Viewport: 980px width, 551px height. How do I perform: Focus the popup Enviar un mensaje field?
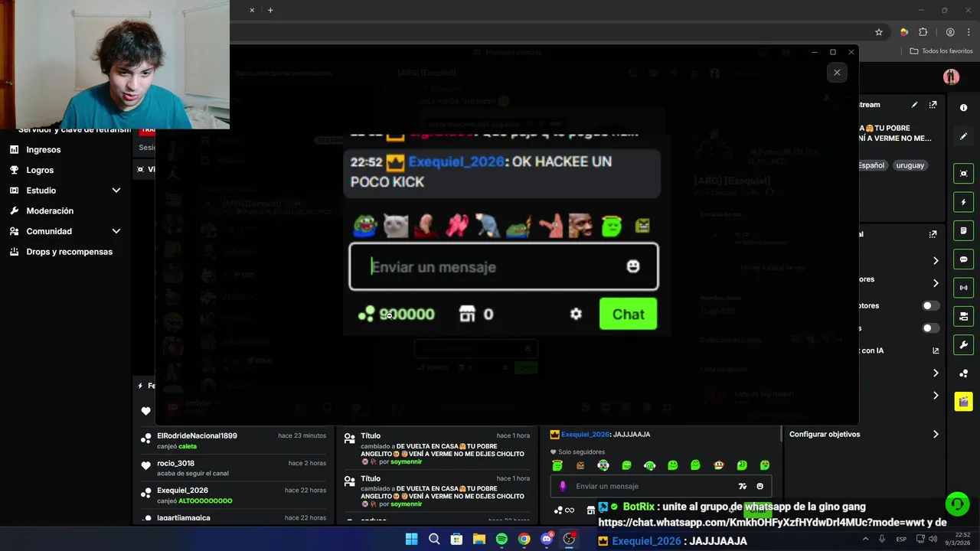tap(504, 266)
